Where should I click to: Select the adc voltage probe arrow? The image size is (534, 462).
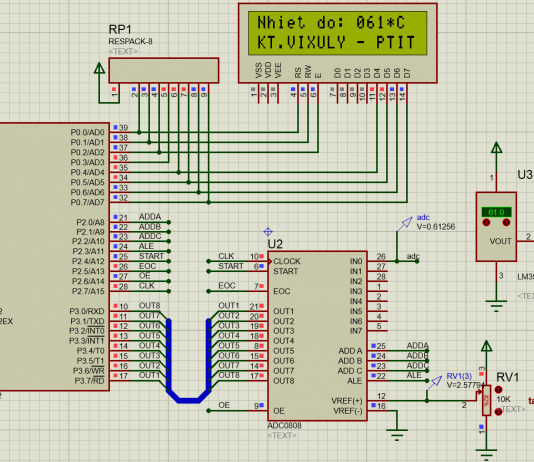pyautogui.click(x=405, y=224)
